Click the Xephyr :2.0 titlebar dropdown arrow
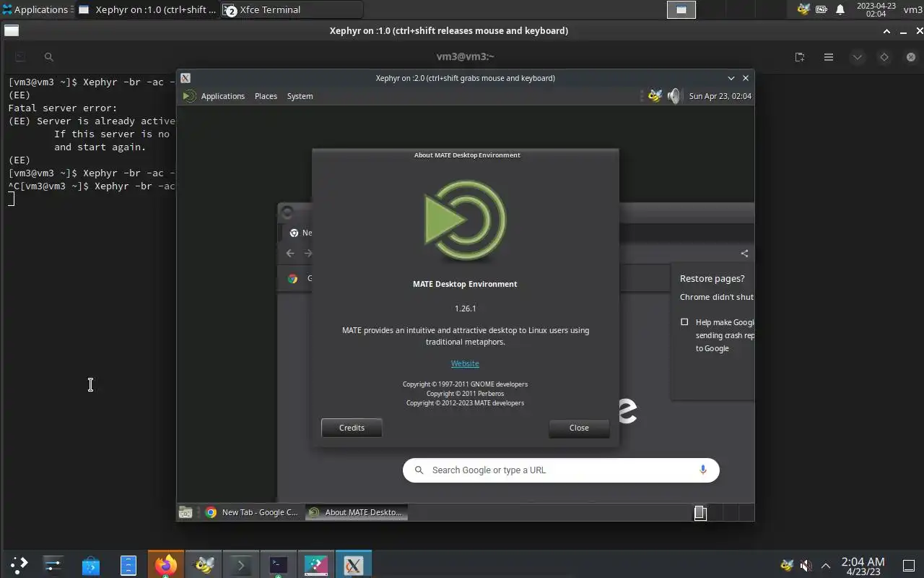This screenshot has height=578, width=924. (731, 78)
